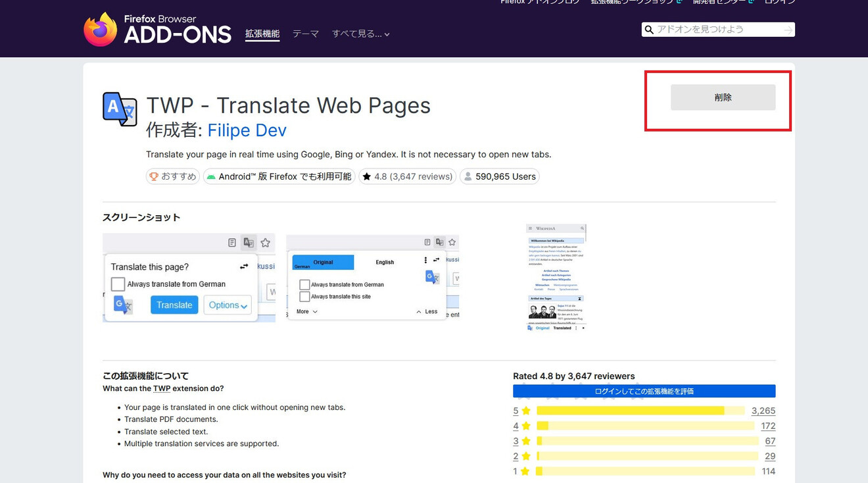Open 3-star reviews row

(x=644, y=441)
